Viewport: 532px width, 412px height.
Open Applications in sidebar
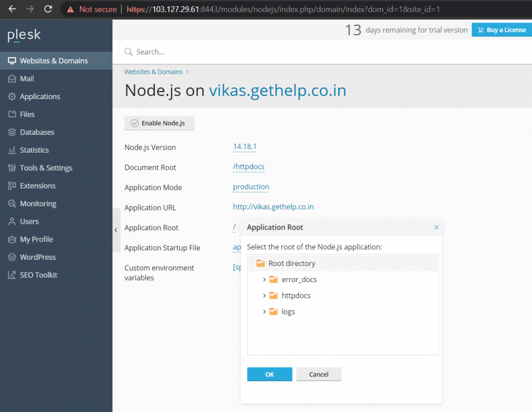(56, 97)
